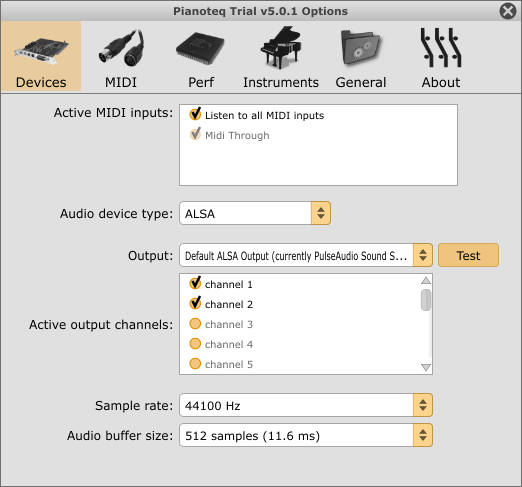Uncheck channel 1 output
Image resolution: width=522 pixels, height=487 pixels.
click(195, 283)
